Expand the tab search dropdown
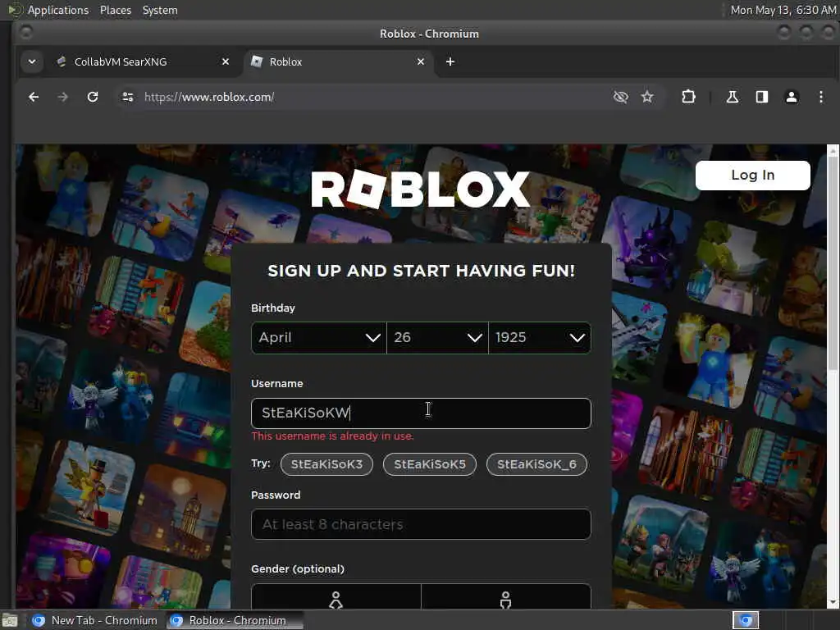This screenshot has width=840, height=630. tap(32, 62)
